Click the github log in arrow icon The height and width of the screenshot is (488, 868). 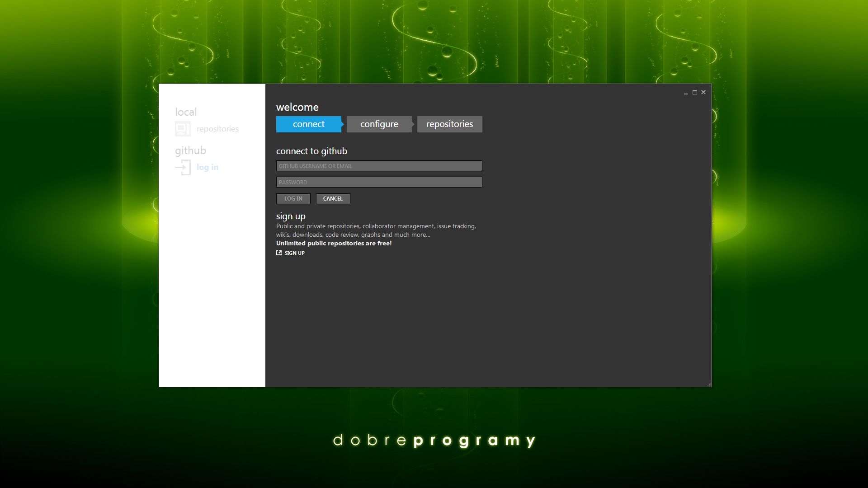pyautogui.click(x=183, y=167)
